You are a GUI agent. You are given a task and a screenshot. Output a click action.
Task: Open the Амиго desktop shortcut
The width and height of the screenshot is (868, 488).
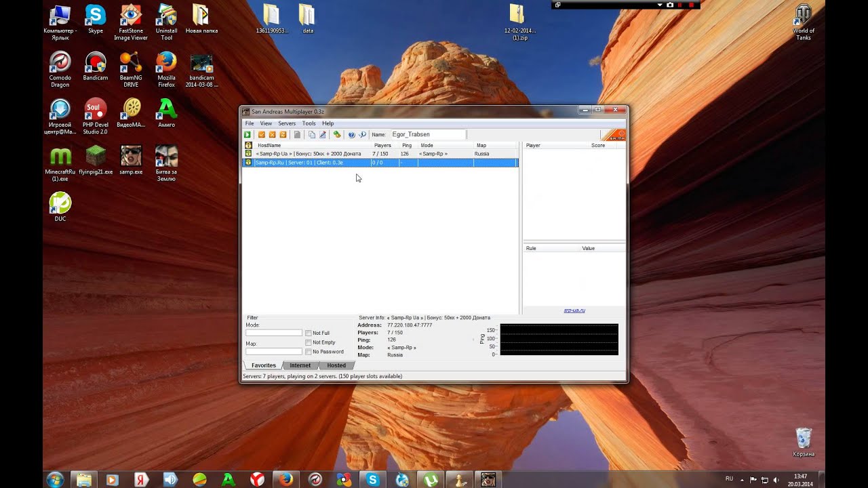(166, 113)
